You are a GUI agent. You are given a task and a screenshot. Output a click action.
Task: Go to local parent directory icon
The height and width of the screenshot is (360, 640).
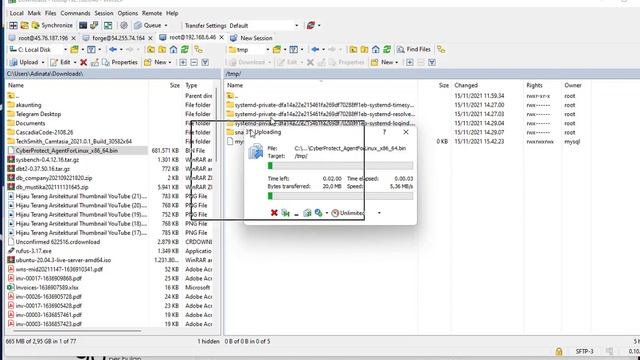click(151, 49)
